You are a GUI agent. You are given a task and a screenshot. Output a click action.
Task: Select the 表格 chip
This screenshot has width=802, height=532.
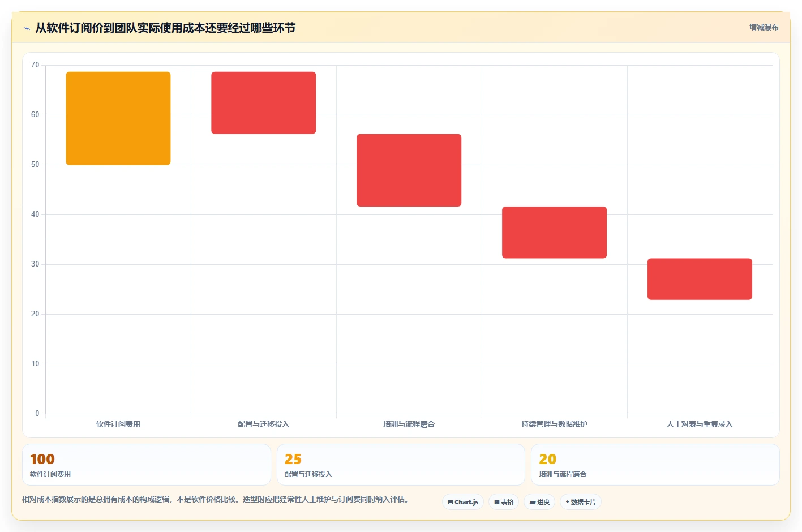click(504, 502)
